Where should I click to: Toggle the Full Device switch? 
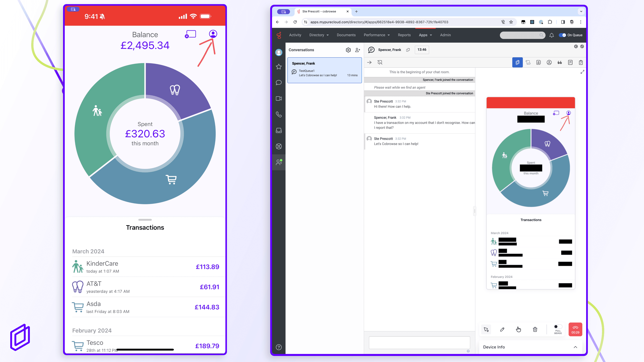(558, 326)
